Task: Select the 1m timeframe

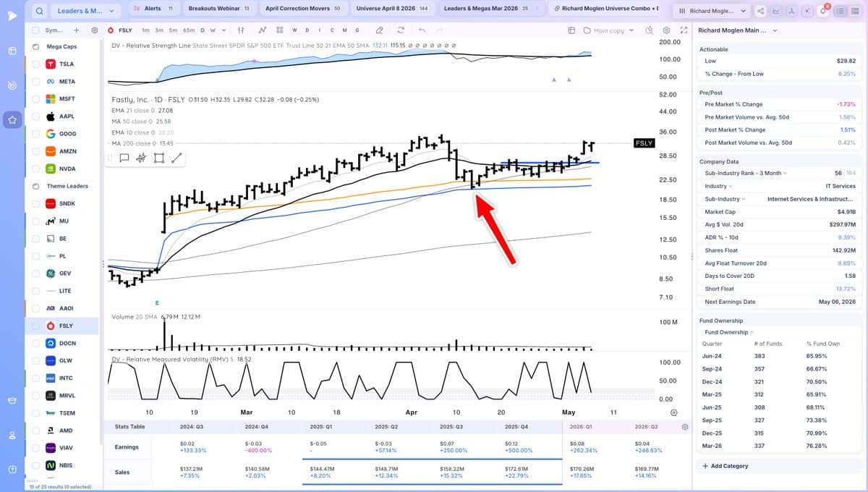Action: [x=145, y=30]
